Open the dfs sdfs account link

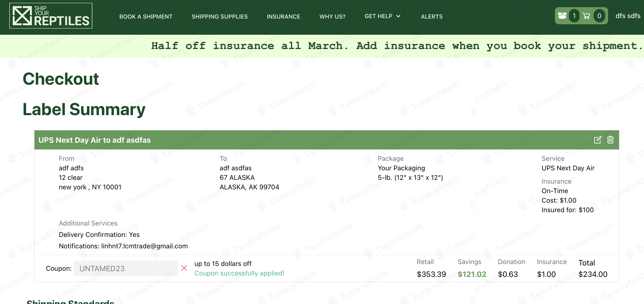click(x=628, y=16)
